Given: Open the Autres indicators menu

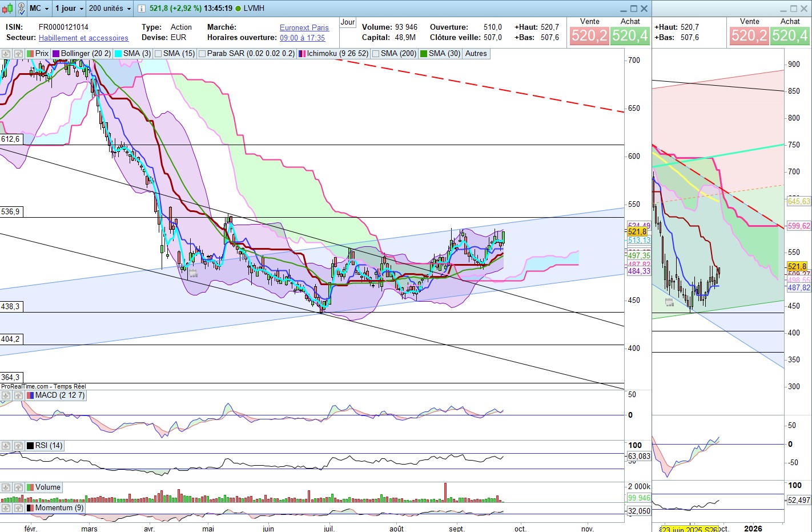Looking at the screenshot, I should [x=476, y=54].
